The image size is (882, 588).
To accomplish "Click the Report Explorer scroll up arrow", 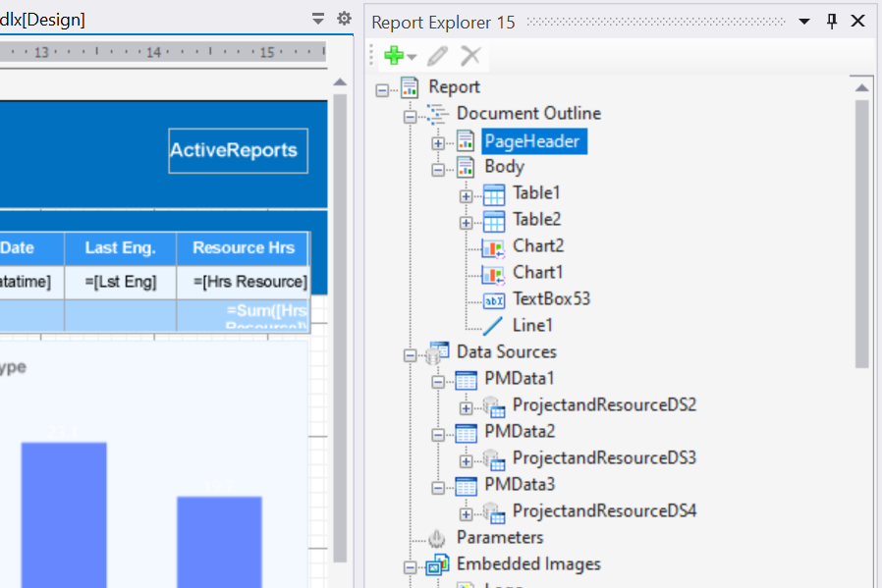I will coord(861,87).
